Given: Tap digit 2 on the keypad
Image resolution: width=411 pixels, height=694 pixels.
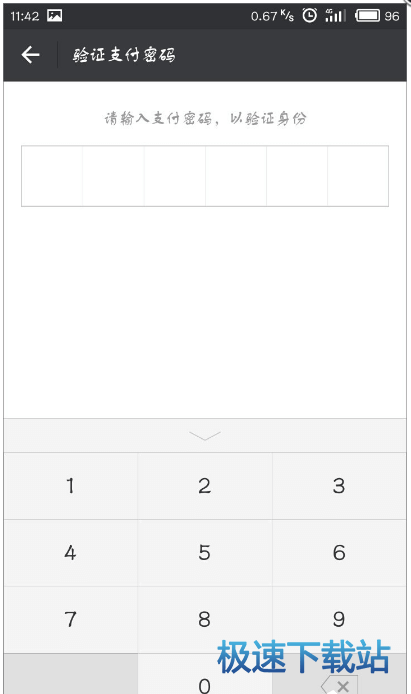Looking at the screenshot, I should 205,486.
